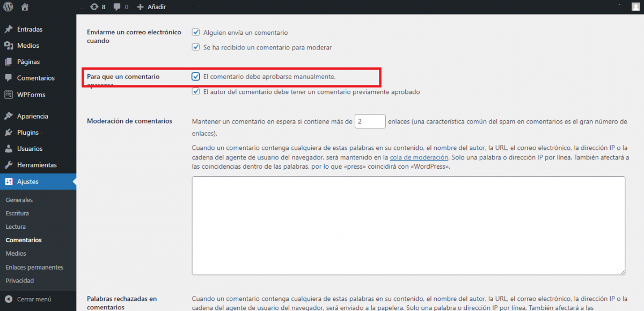The width and height of the screenshot is (644, 311).
Task: Click inside the moderation words text area
Action: pos(408,226)
